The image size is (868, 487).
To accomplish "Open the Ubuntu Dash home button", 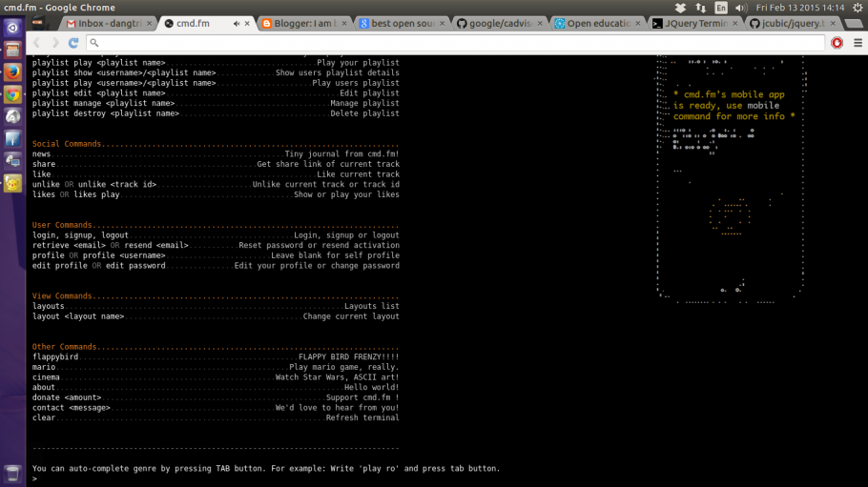I will click(x=12, y=28).
